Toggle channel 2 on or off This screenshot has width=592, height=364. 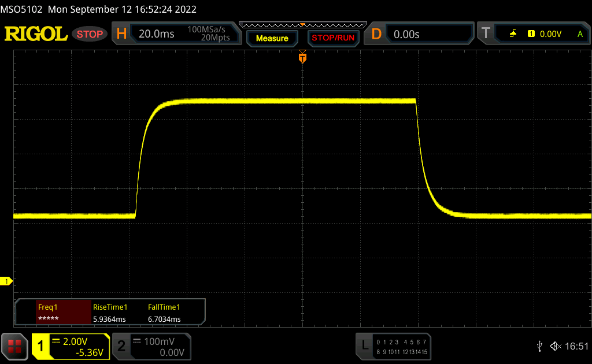pyautogui.click(x=121, y=346)
